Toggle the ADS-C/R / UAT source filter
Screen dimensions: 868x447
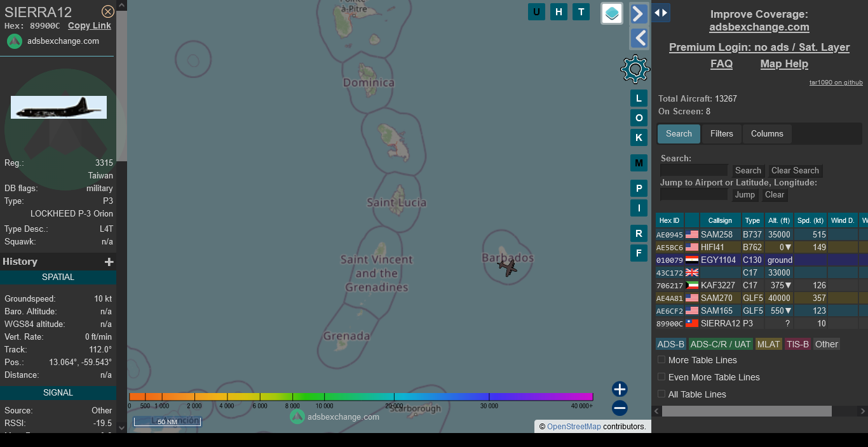tap(721, 344)
